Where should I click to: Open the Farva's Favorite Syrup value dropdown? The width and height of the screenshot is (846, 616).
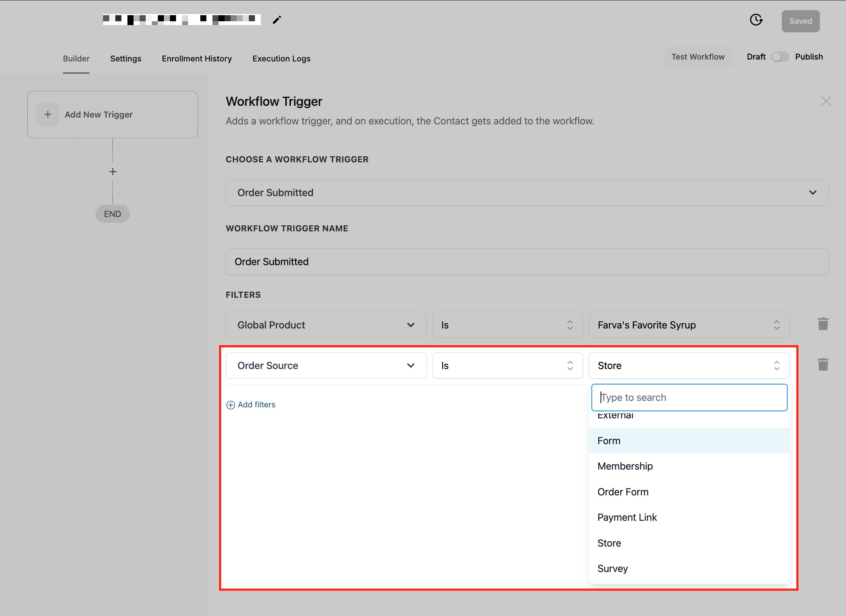(x=689, y=325)
